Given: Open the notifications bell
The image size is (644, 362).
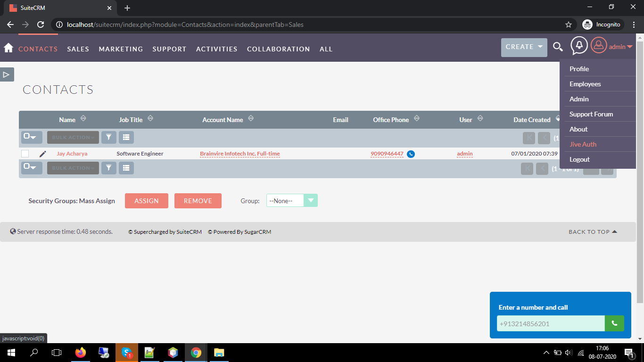Looking at the screenshot, I should click(579, 46).
